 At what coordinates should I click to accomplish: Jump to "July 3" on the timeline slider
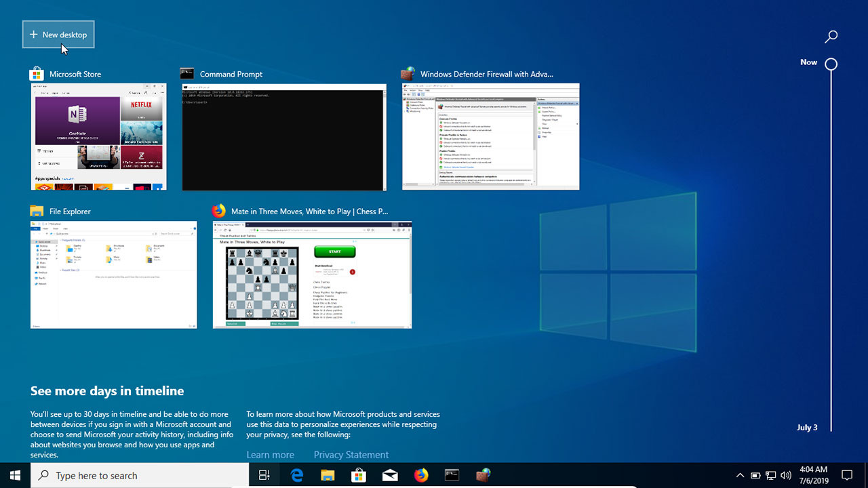[x=807, y=427]
